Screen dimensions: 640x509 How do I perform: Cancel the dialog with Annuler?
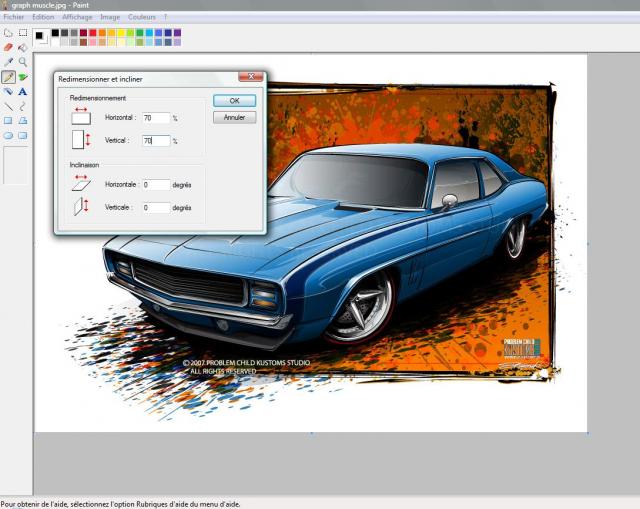click(234, 118)
